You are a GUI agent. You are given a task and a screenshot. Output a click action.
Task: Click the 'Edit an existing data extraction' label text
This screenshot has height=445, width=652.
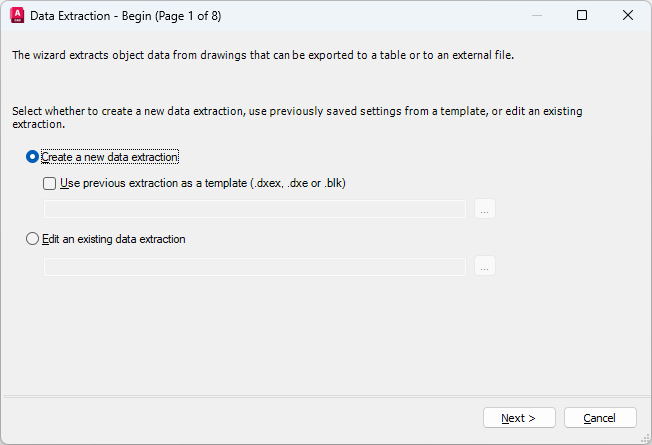pos(114,239)
